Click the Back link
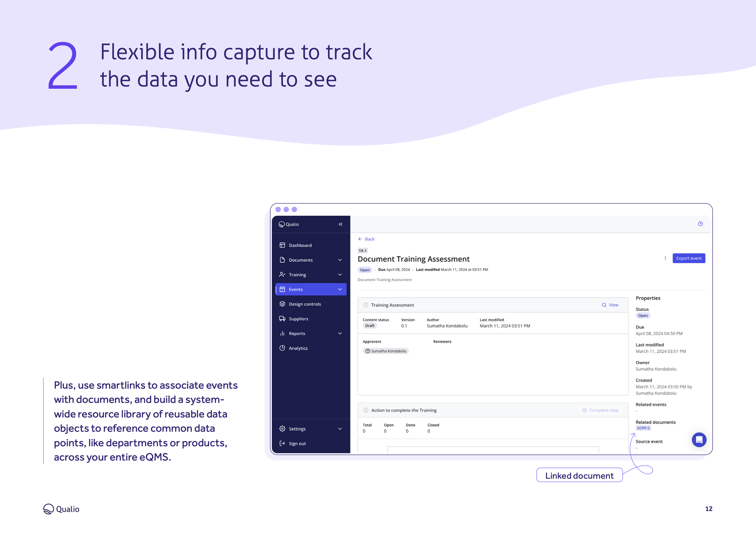Viewport: 756px width, 536px height. coord(366,239)
